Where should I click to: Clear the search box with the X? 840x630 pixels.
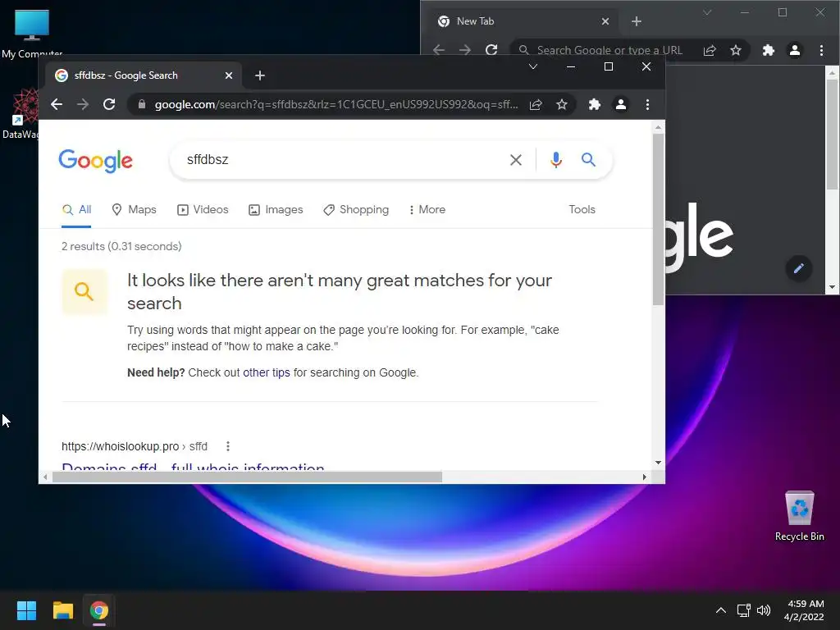coord(516,160)
